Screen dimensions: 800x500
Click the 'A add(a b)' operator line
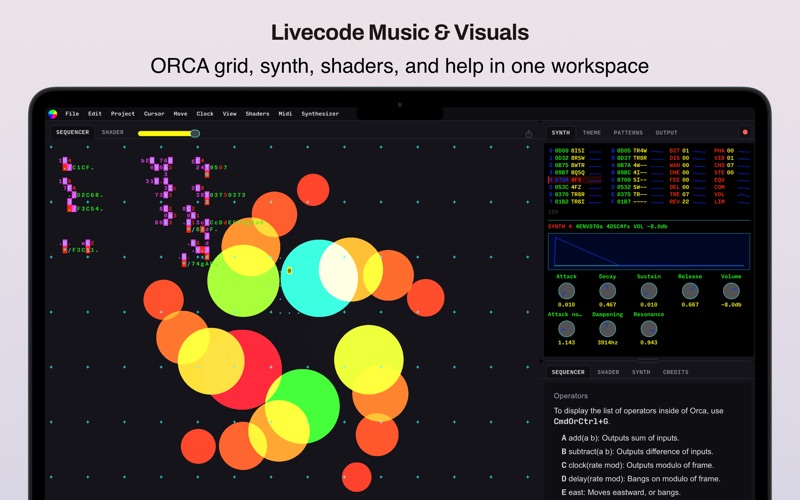click(x=620, y=438)
